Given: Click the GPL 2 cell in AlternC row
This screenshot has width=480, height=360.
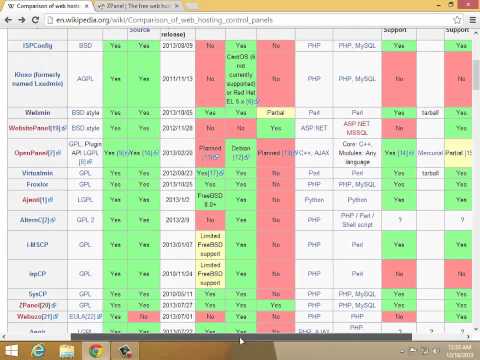Looking at the screenshot, I should 85,220.
